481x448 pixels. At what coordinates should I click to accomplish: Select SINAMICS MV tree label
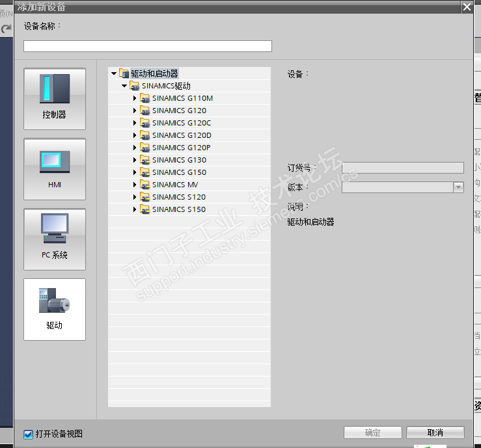(x=175, y=185)
